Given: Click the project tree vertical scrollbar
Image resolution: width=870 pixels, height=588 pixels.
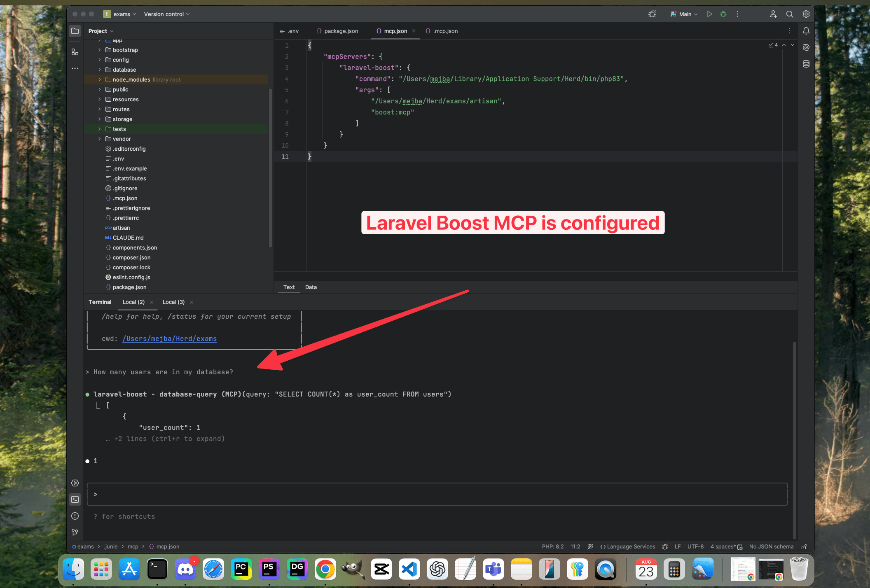Looking at the screenshot, I should 270,168.
